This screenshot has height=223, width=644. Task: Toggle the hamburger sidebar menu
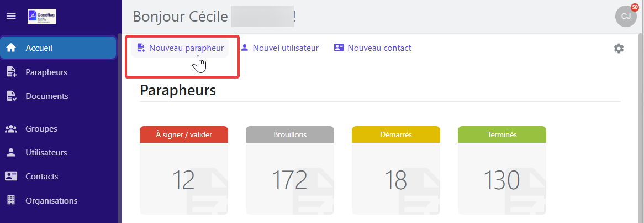pyautogui.click(x=11, y=16)
